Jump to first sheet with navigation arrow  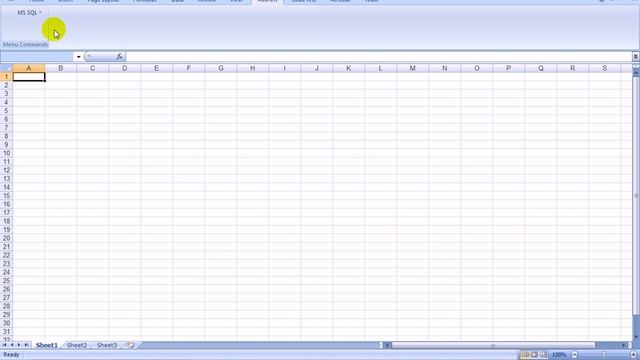tap(4, 345)
